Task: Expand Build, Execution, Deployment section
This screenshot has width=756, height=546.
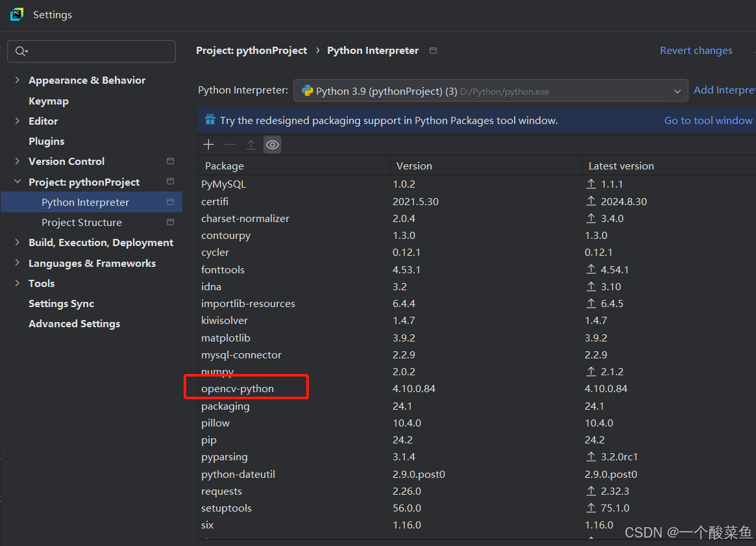Action: point(18,242)
